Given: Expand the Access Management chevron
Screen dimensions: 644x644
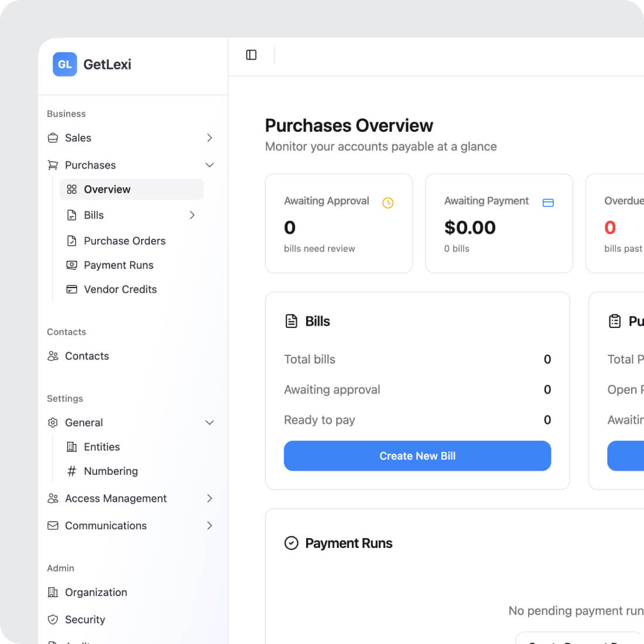Looking at the screenshot, I should pos(210,498).
